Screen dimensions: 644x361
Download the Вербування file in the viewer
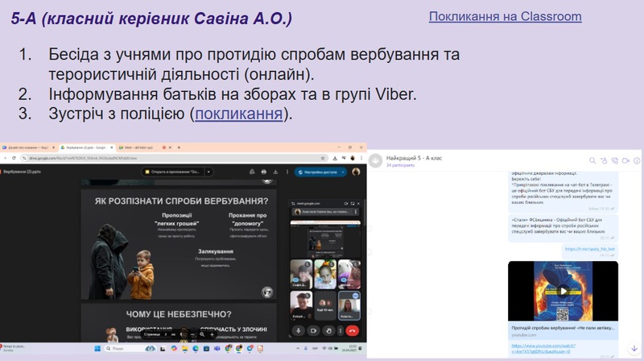[x=275, y=172]
